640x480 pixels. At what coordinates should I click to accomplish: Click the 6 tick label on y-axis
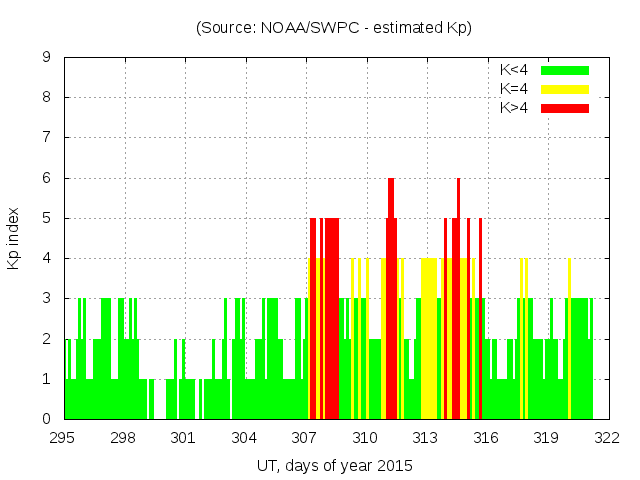click(x=46, y=178)
